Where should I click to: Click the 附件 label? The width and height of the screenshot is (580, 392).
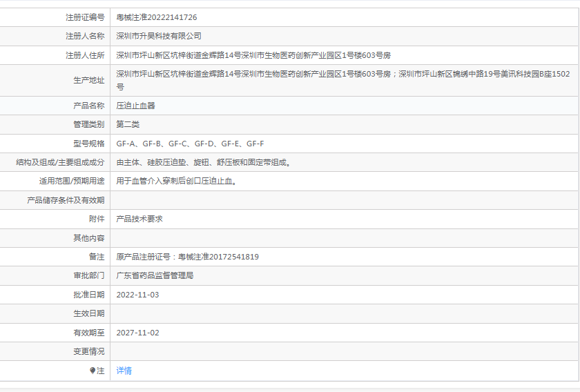click(x=97, y=219)
